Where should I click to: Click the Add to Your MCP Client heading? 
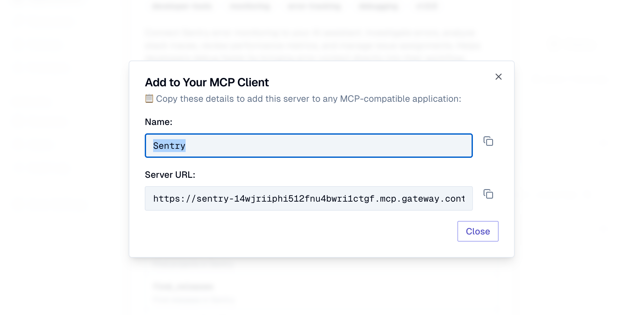(x=207, y=82)
